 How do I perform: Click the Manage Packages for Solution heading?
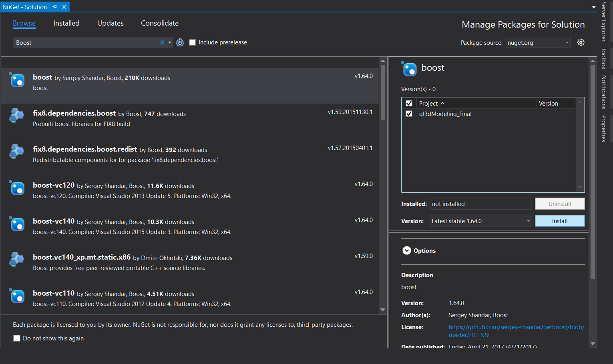pos(523,24)
